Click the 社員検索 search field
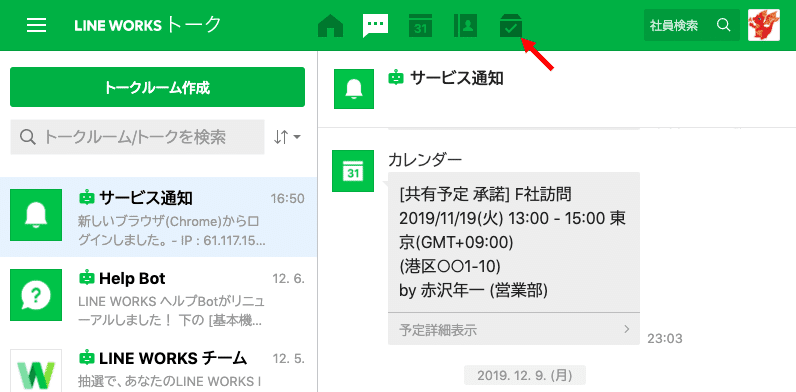This screenshot has width=796, height=392. [x=691, y=25]
